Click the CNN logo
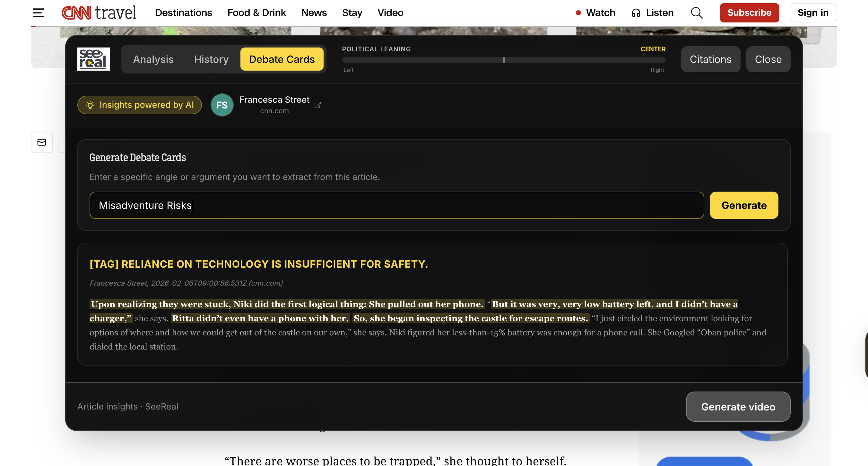Viewport: 868px width, 466px height. tap(76, 13)
